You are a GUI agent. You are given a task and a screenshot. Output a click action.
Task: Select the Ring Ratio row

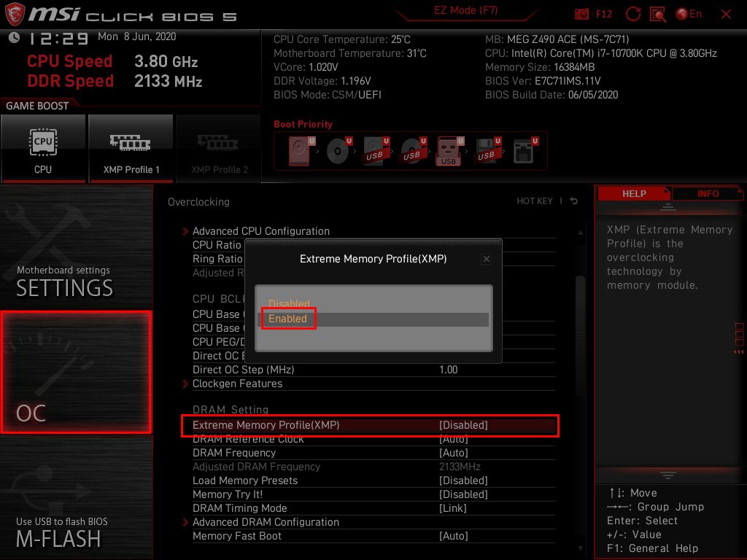[x=217, y=259]
